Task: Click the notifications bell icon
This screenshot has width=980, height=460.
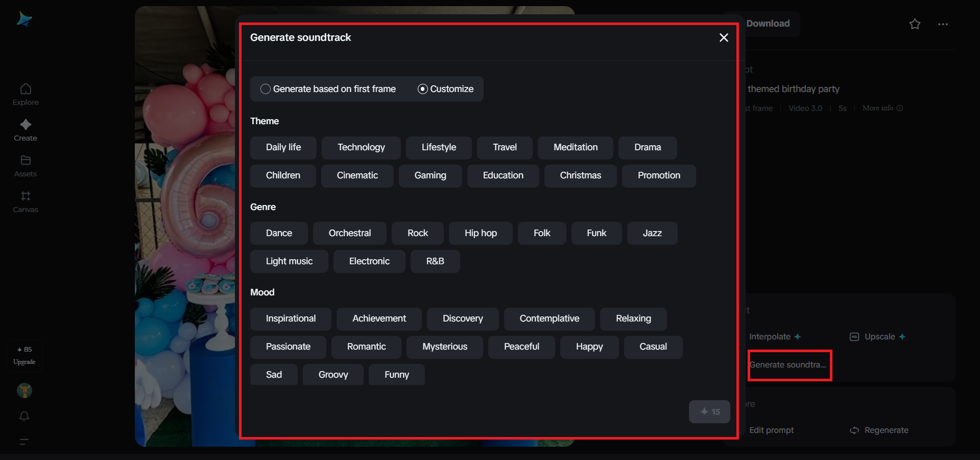Action: coord(25,417)
